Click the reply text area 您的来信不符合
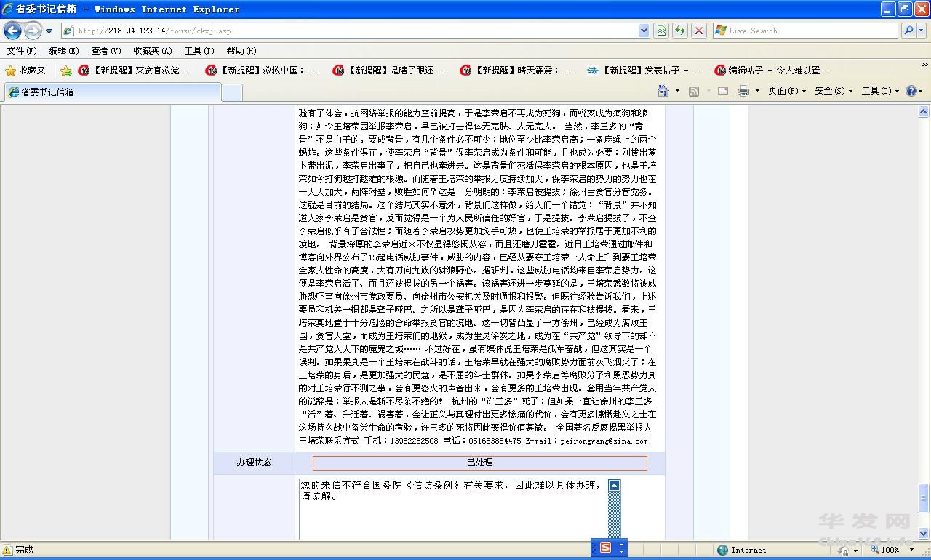This screenshot has height=560, width=931. tap(454, 509)
